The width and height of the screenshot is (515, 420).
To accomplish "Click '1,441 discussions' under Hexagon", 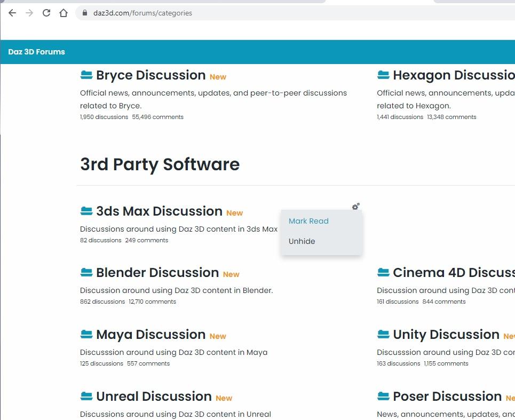I will click(400, 117).
